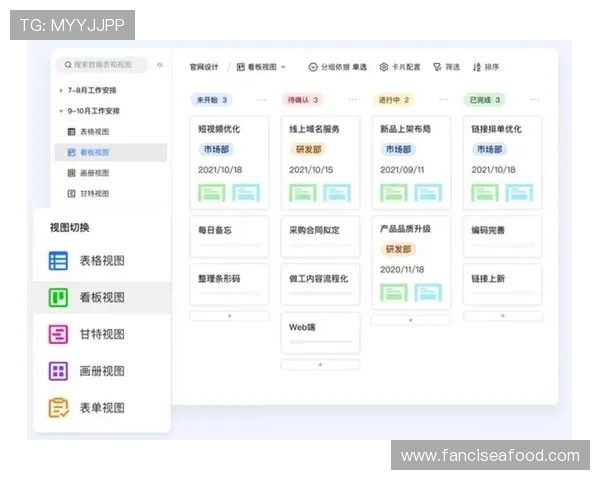Viewport: 600px width, 480px height.
Task: Click the green kanban icon in 视图切换 panel
Action: click(x=58, y=297)
